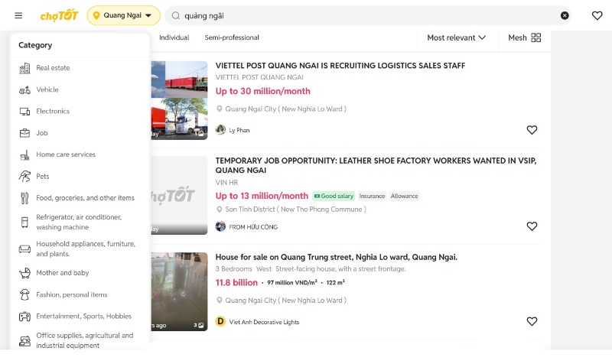Click location pin for Viettel Post listing
612x364 pixels.
(220, 109)
